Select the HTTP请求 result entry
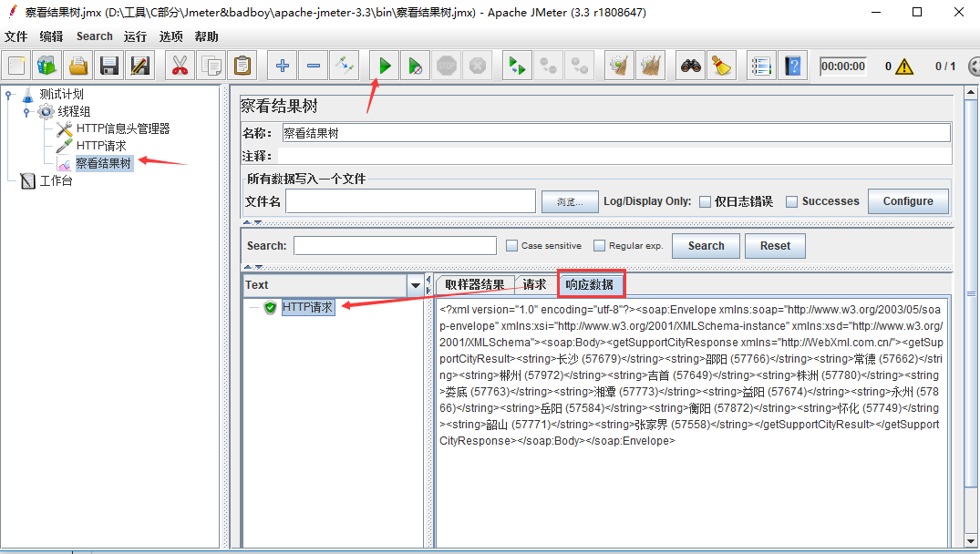 coord(307,307)
